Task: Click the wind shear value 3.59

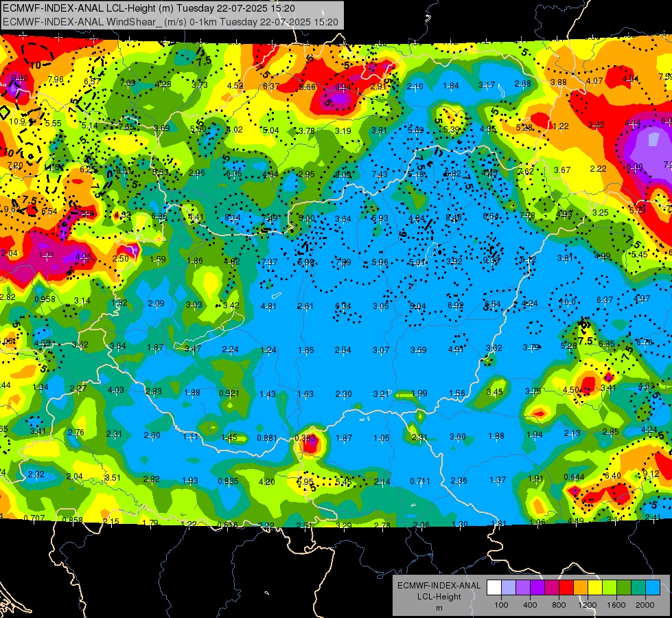Action: (418, 350)
